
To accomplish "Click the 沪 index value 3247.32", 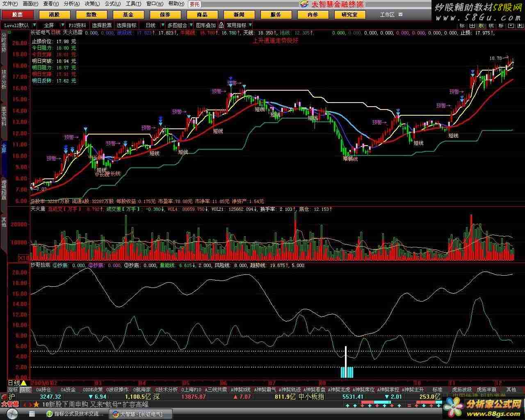I will click(x=50, y=397).
